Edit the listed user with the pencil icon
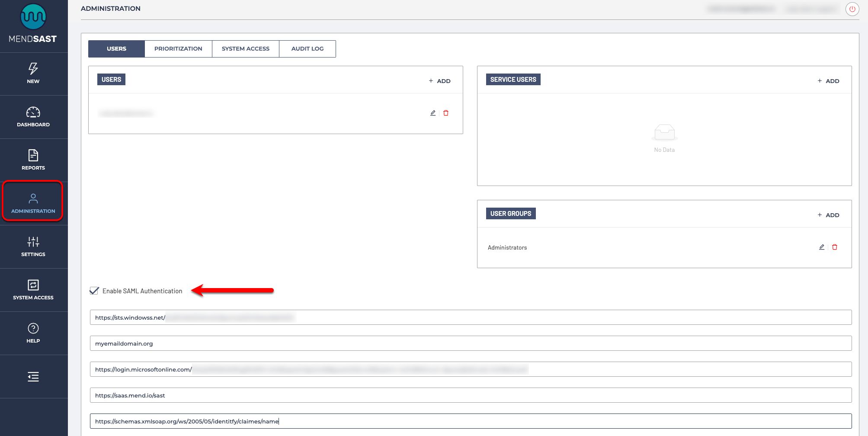The image size is (868, 436). [x=432, y=112]
